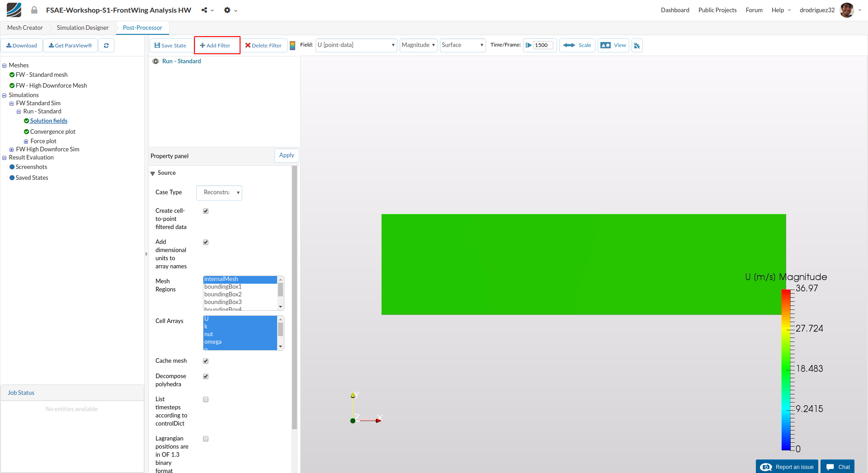
Task: Click the View camera button
Action: pos(613,45)
